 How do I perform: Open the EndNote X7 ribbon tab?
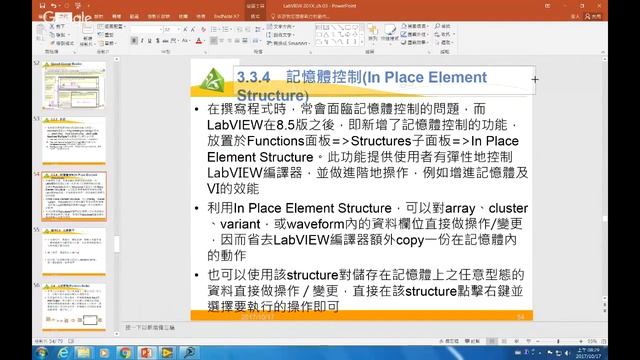tap(227, 16)
